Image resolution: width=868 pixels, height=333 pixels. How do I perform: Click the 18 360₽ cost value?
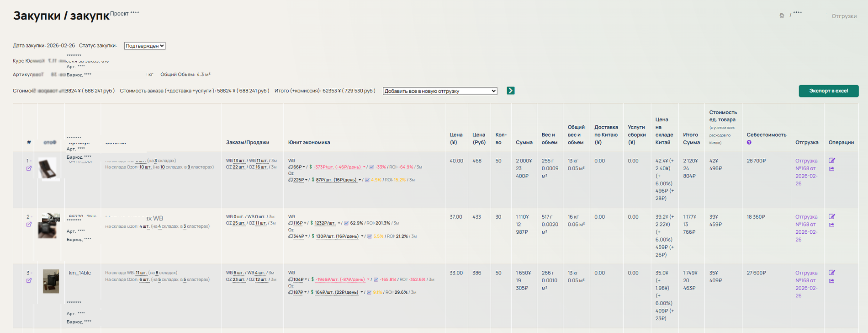[x=756, y=217]
